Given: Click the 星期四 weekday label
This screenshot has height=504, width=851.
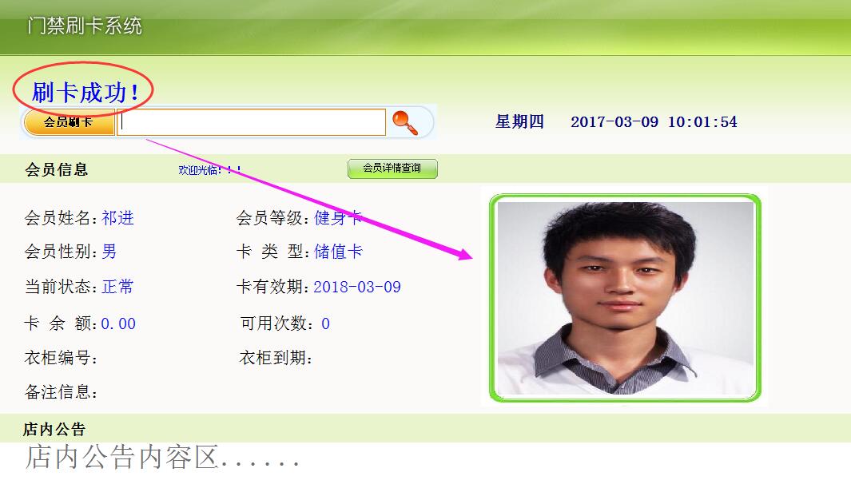Looking at the screenshot, I should [519, 121].
